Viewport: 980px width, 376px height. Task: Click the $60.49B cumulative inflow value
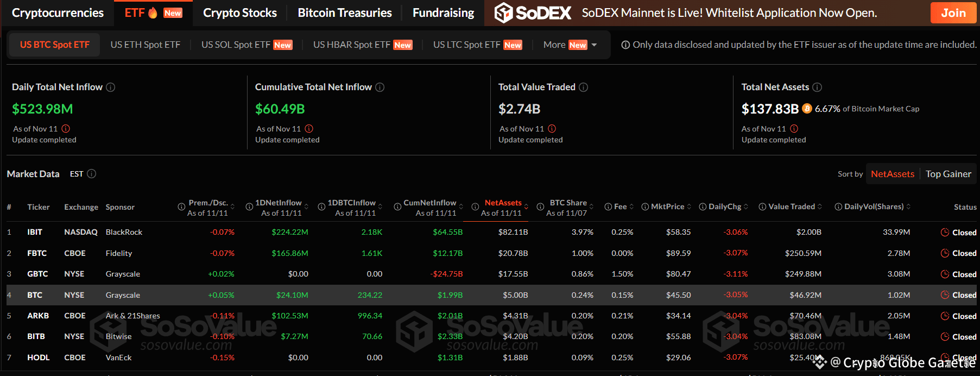coord(280,109)
